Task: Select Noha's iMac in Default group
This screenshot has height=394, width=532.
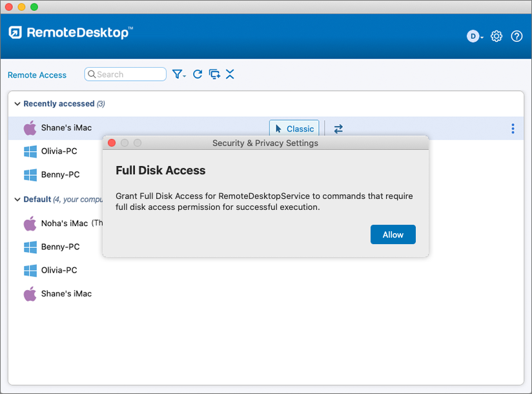Action: click(63, 223)
